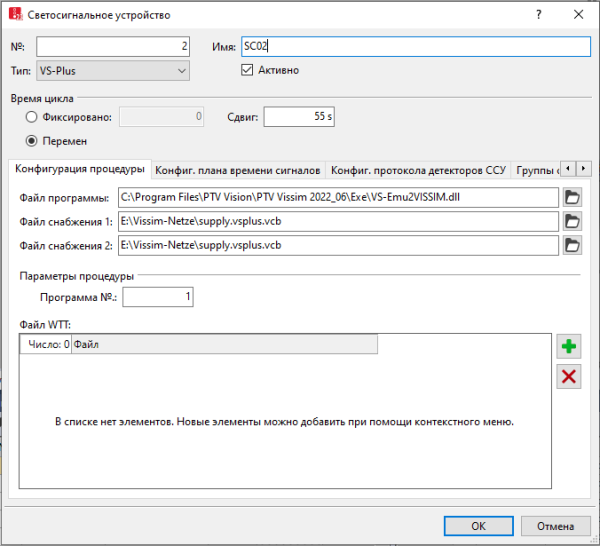Image resolution: width=600 pixels, height=546 pixels.
Task: Delete WTT file with red X
Action: click(570, 376)
